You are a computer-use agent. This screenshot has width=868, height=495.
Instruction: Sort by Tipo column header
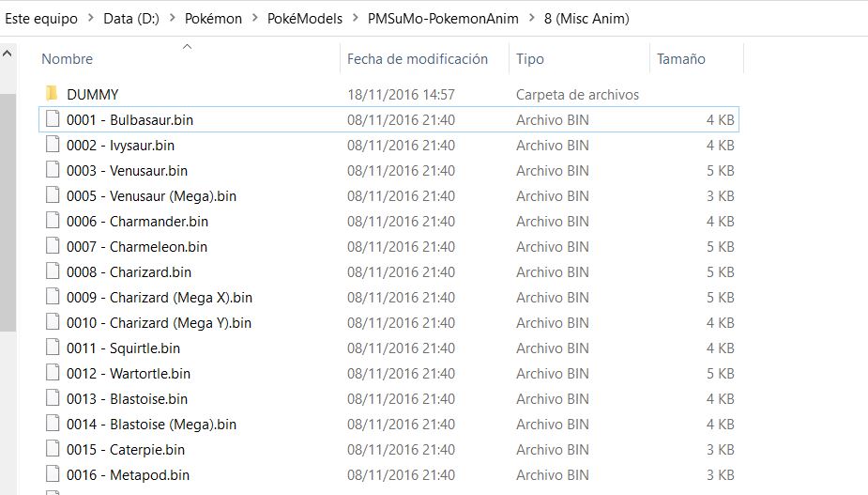[530, 59]
